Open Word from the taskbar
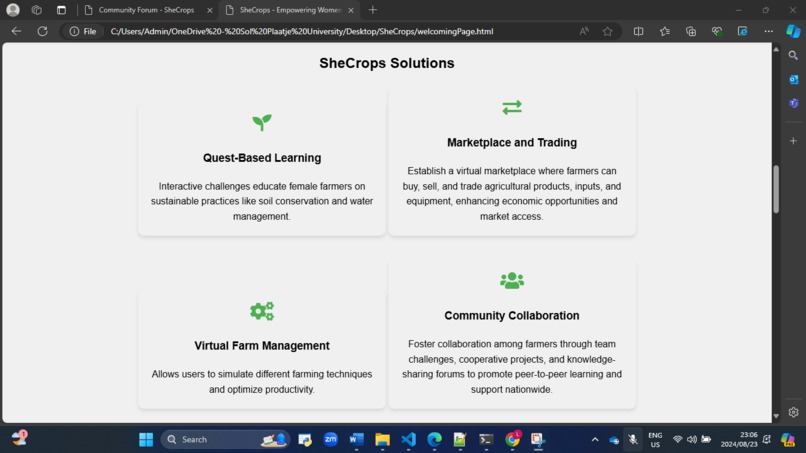The image size is (806, 453). point(356,439)
